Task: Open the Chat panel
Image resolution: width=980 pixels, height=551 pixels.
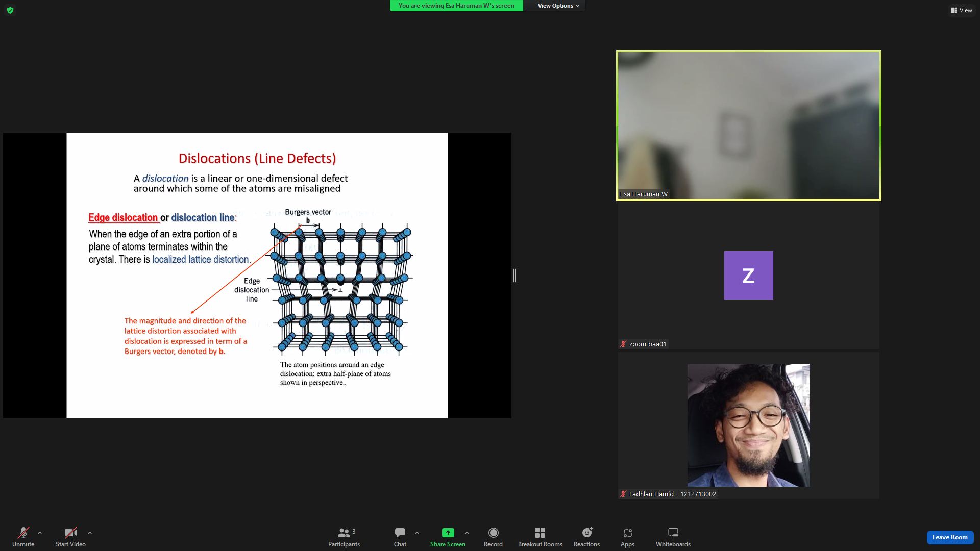Action: [x=400, y=537]
